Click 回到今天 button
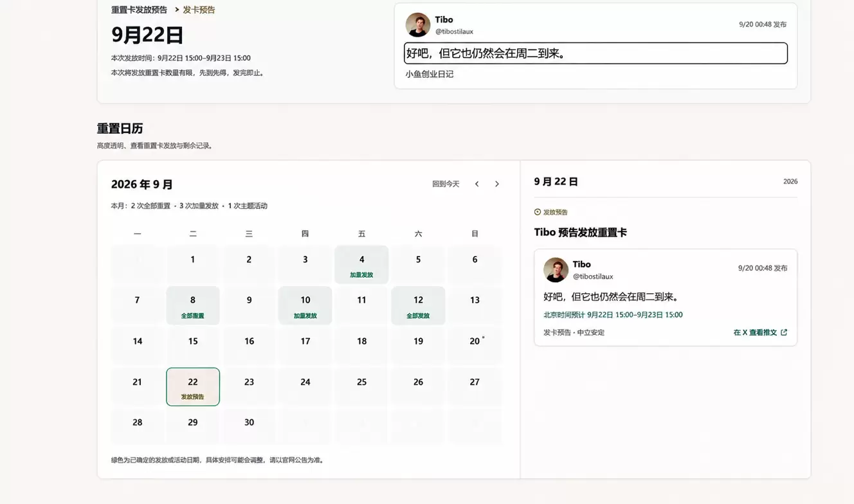854x504 pixels. [446, 184]
